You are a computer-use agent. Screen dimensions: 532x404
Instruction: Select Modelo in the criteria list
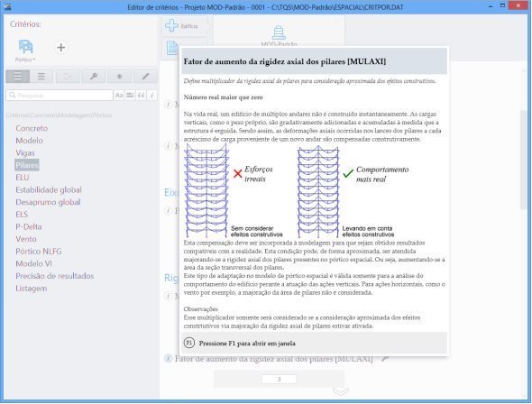coord(29,141)
